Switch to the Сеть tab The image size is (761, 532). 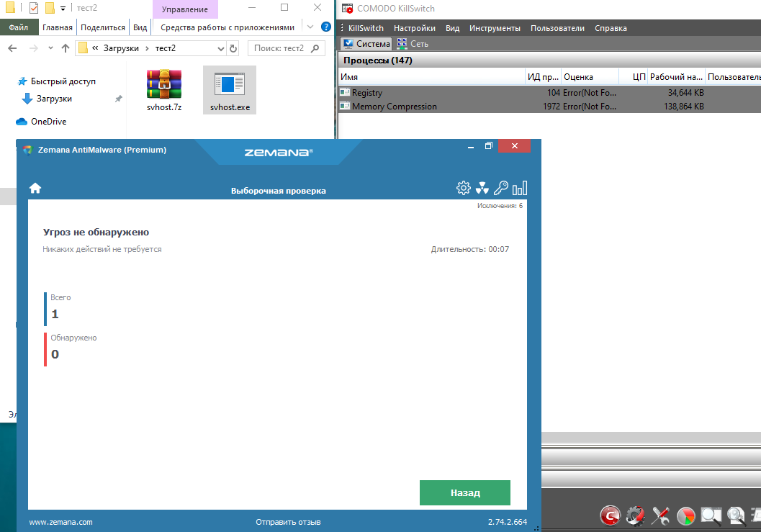tap(413, 44)
